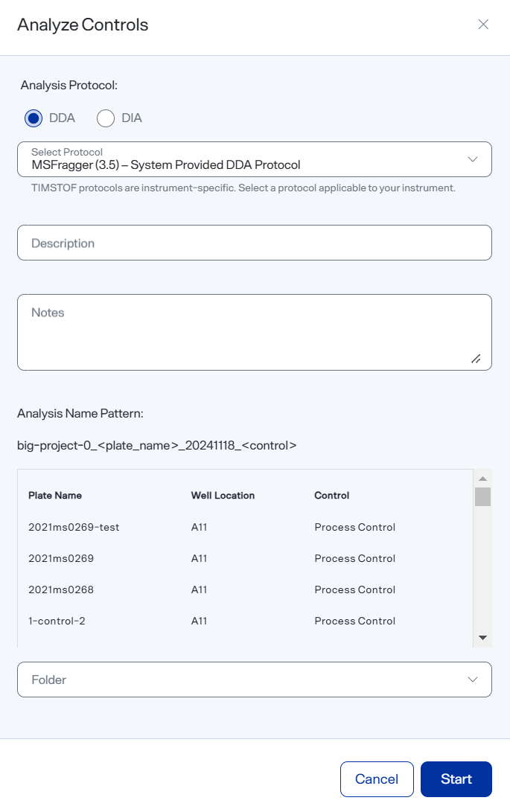510x812 pixels.
Task: Open the Select Protocol dropdown
Action: coord(255,159)
